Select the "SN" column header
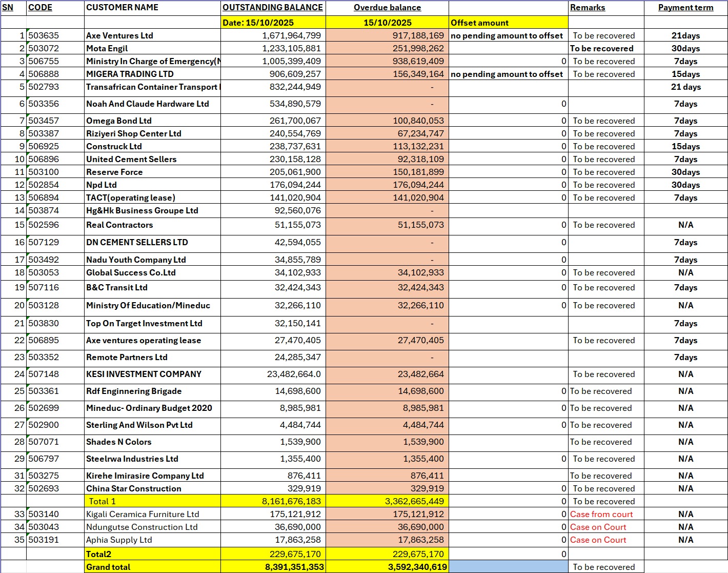Screen dimensions: 728x573 (8, 8)
